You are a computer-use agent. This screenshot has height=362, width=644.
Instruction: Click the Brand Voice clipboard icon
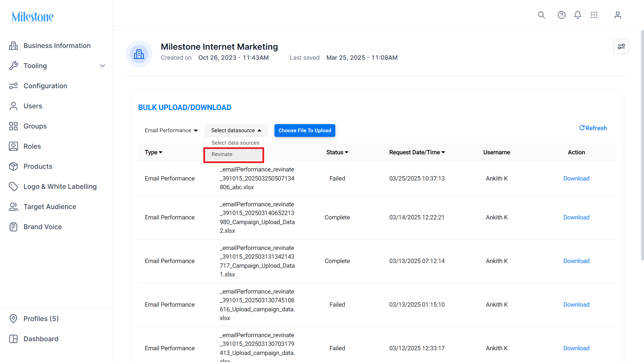click(13, 227)
